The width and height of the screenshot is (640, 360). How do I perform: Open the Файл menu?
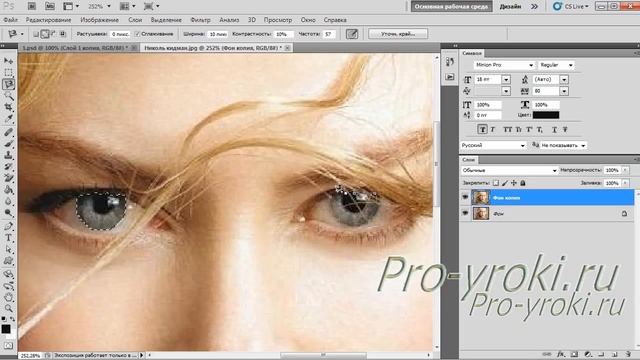[10, 20]
